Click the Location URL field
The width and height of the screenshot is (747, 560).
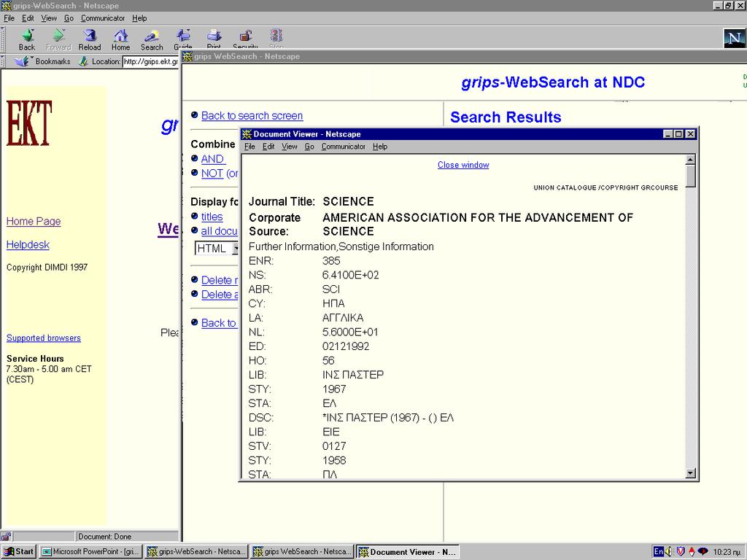pyautogui.click(x=150, y=61)
